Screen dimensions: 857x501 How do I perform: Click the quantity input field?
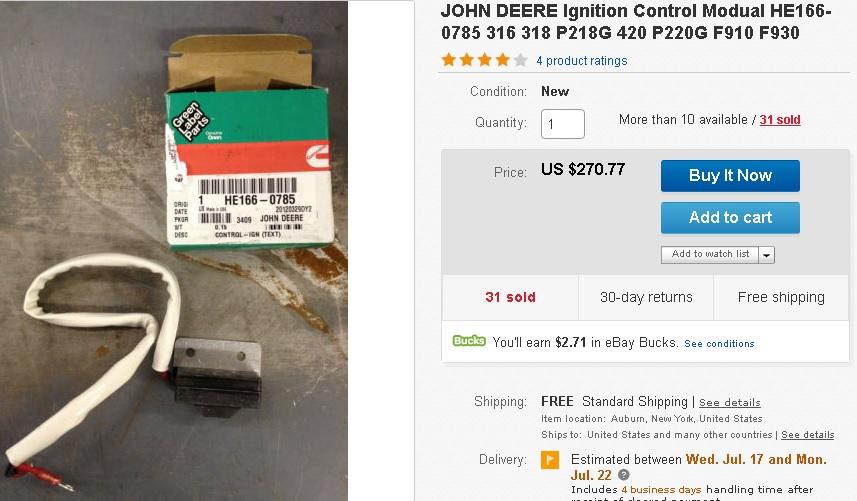click(563, 124)
